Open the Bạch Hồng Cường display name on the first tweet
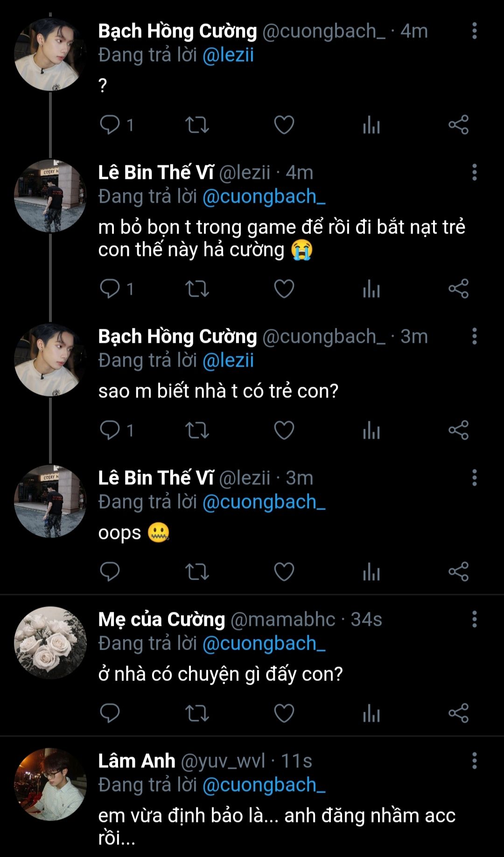Screen dimensions: 504x857 pyautogui.click(x=177, y=31)
